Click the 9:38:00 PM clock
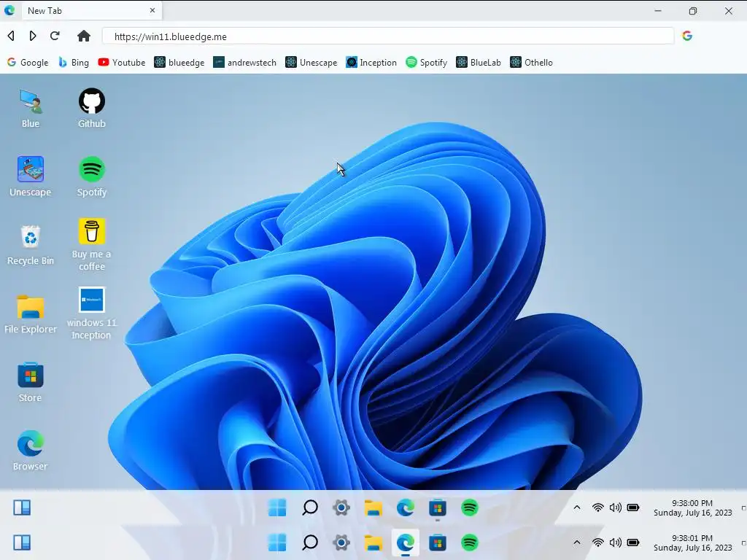Image resolution: width=747 pixels, height=560 pixels. point(692,507)
